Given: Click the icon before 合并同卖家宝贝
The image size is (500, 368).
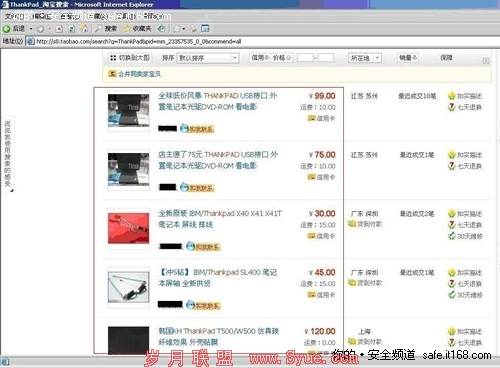Looking at the screenshot, I should point(112,74).
